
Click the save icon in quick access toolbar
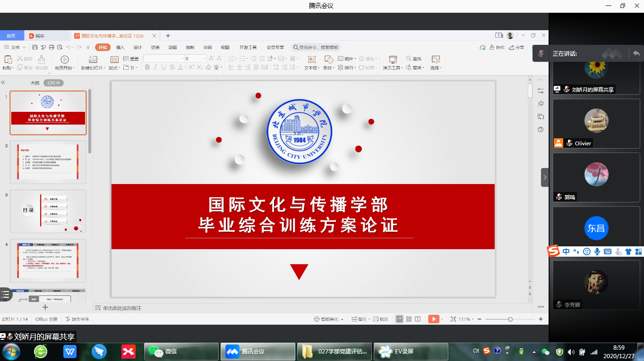tap(35, 47)
